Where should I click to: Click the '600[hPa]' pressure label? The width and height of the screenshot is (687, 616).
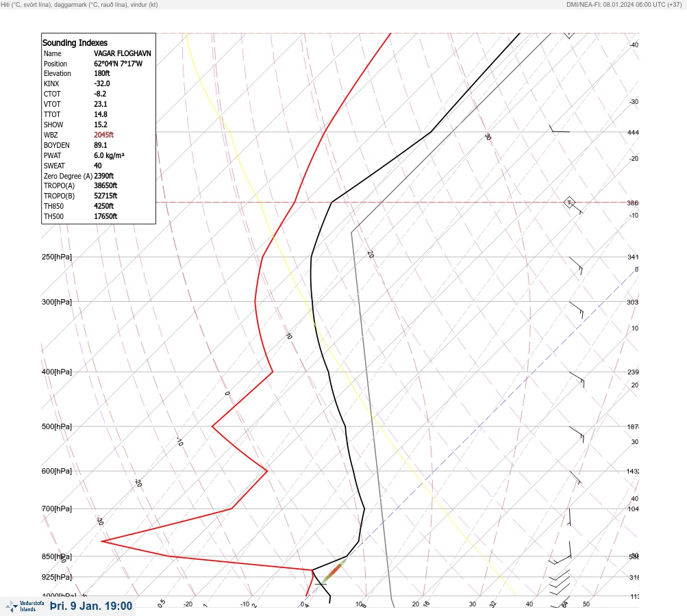pyautogui.click(x=57, y=471)
